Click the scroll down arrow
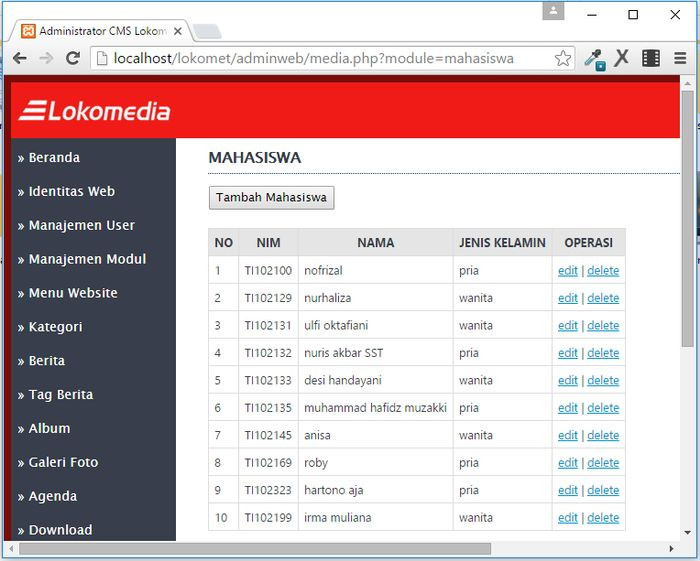Viewport: 700px width, 561px height. (688, 532)
